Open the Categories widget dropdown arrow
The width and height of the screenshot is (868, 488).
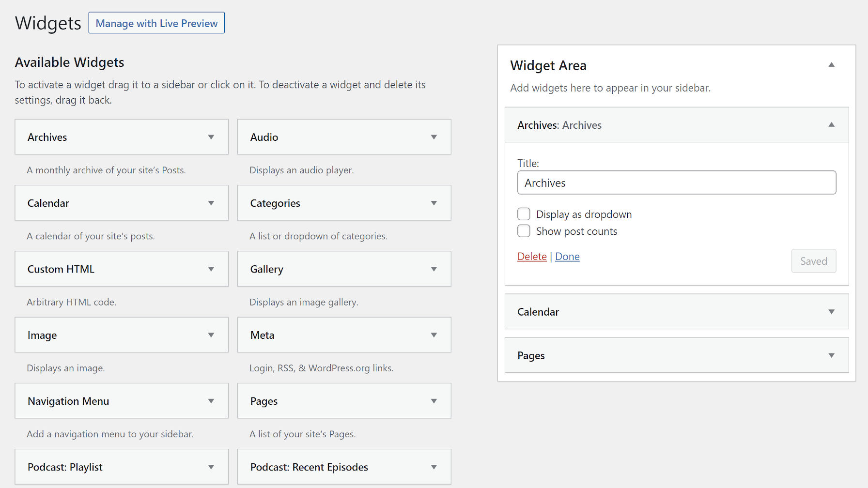coord(434,203)
